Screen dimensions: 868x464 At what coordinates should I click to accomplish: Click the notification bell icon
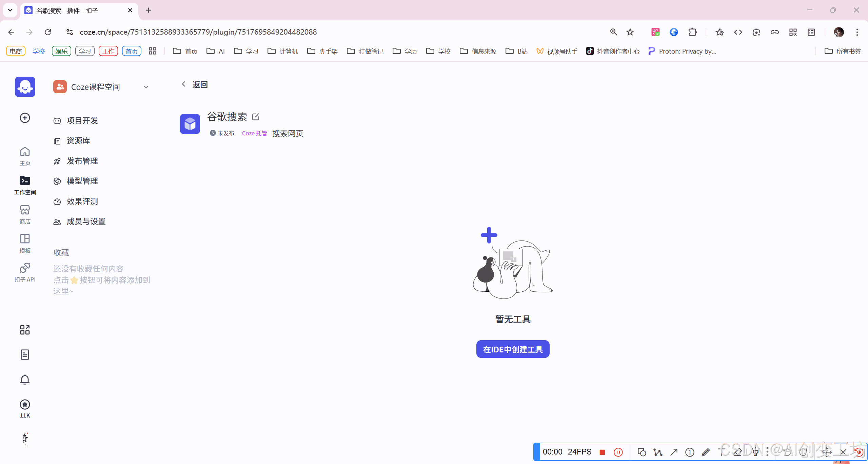point(25,380)
